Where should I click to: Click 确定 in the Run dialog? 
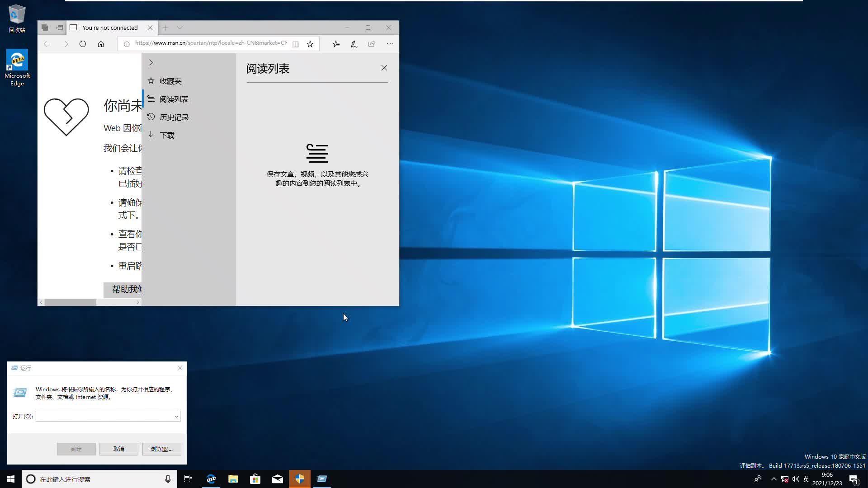[76, 449]
